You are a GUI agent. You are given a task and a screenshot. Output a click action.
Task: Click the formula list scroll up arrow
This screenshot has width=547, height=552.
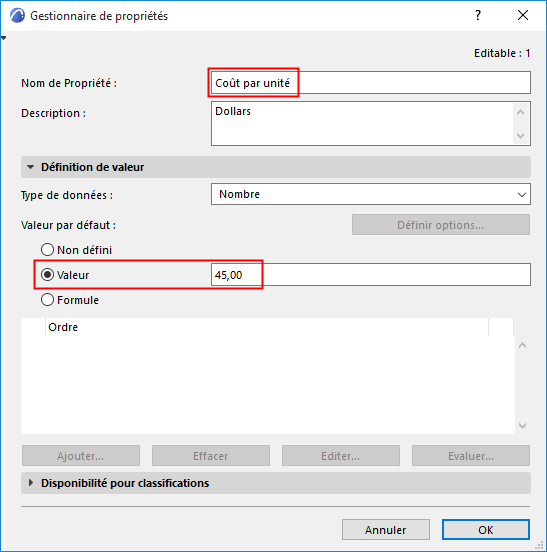(522, 345)
